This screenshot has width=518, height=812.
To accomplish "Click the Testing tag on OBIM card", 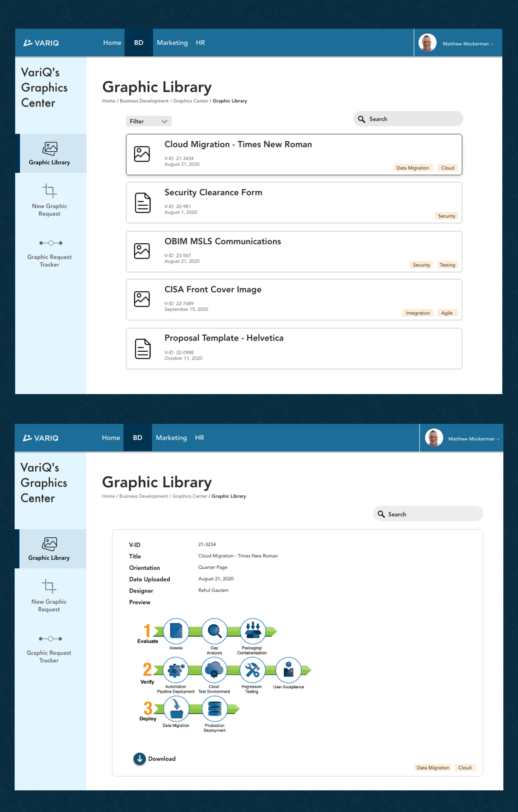I will [447, 265].
